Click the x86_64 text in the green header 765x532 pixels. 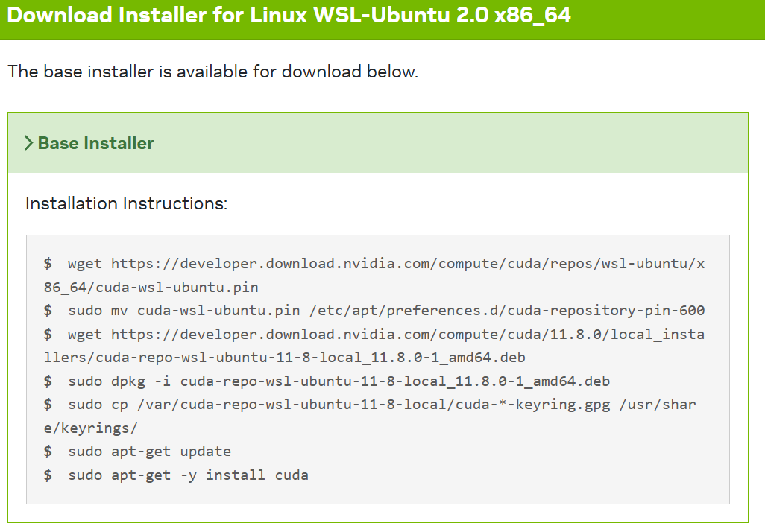(x=532, y=15)
